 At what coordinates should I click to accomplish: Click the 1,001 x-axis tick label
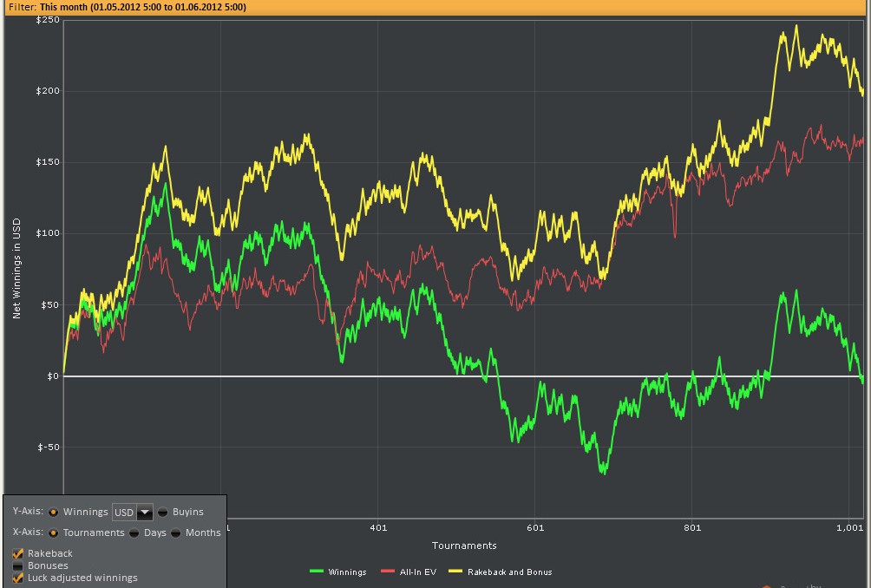[x=850, y=527]
